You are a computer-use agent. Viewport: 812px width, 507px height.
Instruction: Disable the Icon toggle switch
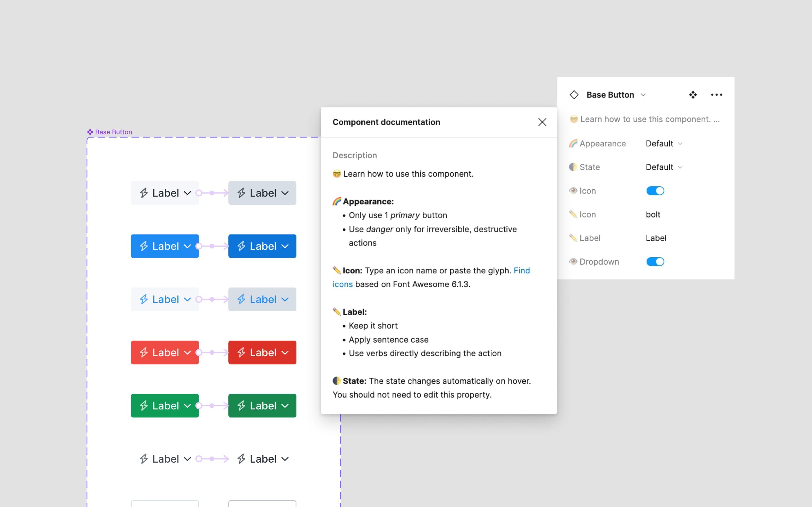(655, 190)
